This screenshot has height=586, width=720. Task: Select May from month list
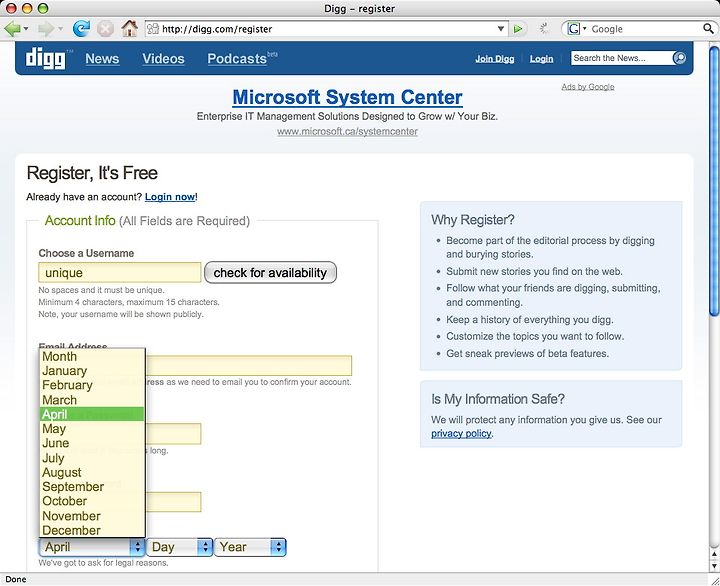tap(92, 428)
